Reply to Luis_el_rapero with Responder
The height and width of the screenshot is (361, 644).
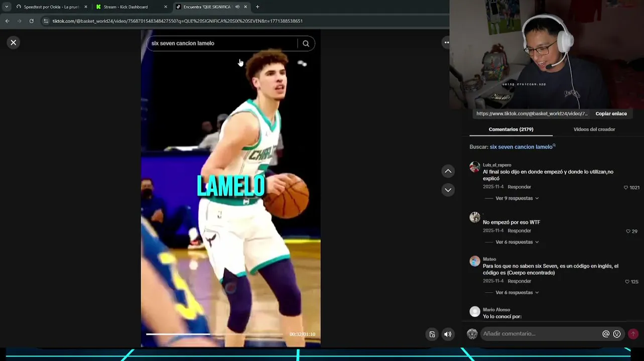[519, 187]
